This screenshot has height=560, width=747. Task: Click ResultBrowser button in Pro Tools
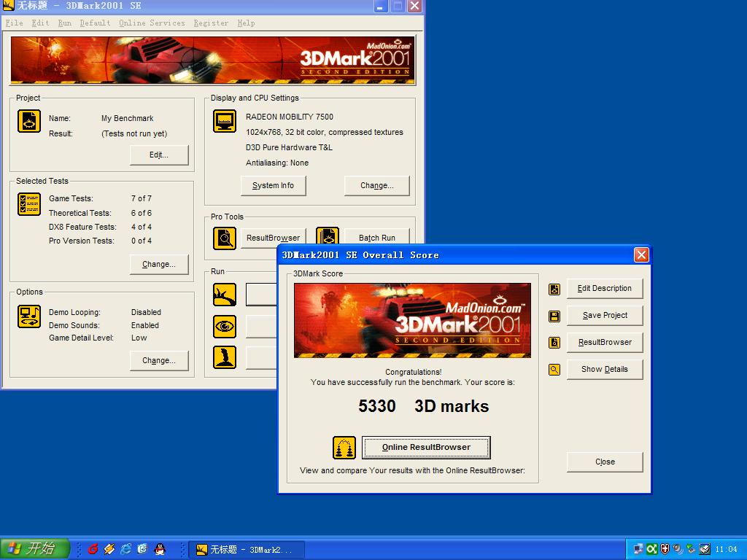pos(273,238)
